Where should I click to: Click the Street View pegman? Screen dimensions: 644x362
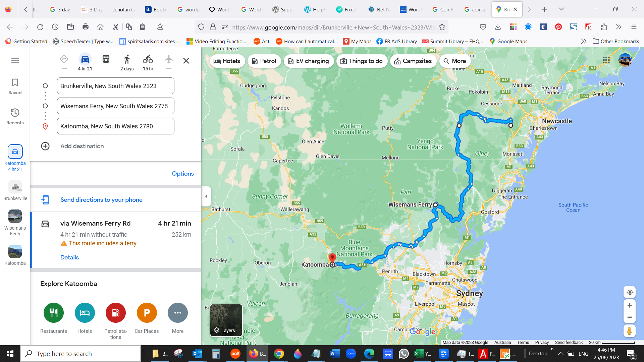pos(630,331)
